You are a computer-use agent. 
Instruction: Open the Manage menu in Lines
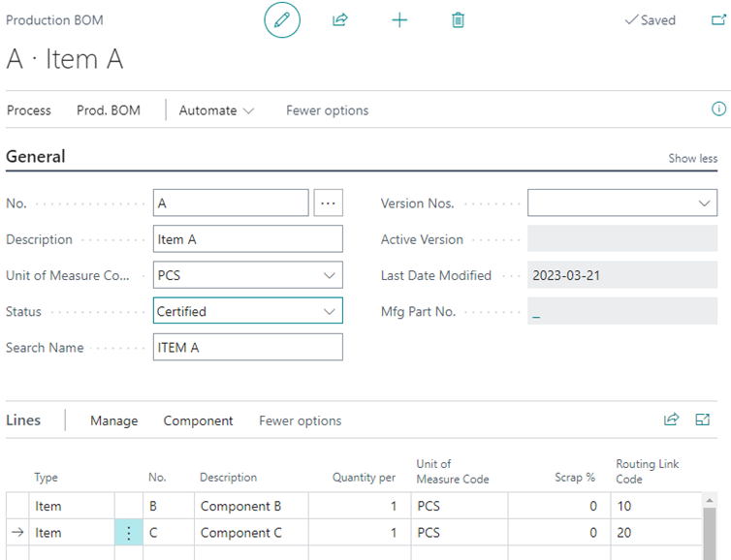[x=114, y=420]
